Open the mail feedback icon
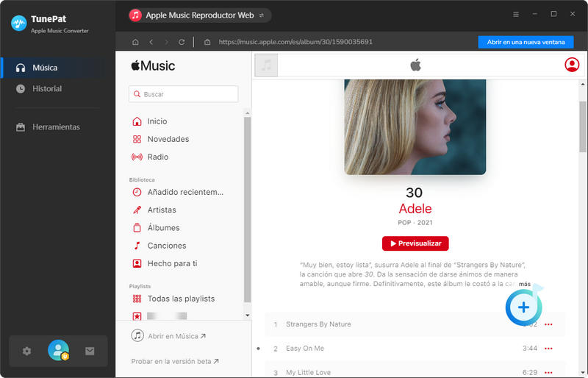This screenshot has width=588, height=378. coord(90,351)
